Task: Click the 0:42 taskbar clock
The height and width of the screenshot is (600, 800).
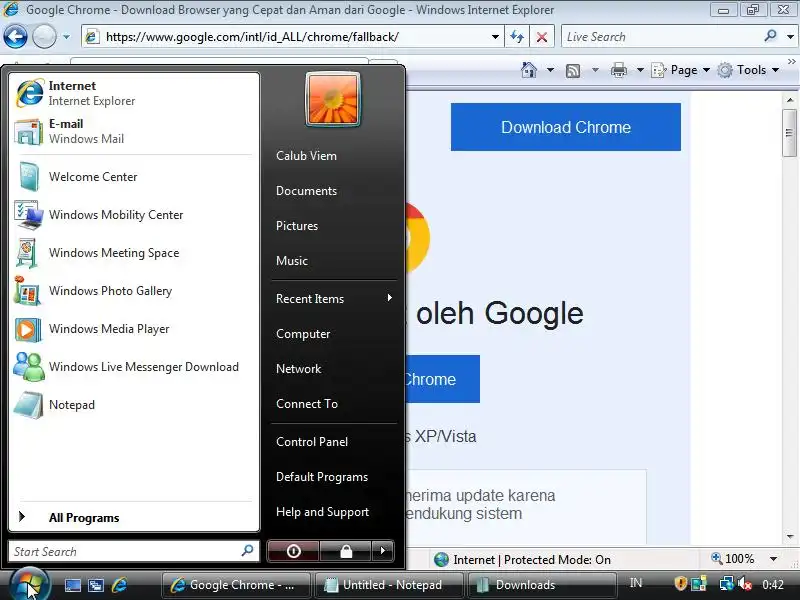Action: 773,584
